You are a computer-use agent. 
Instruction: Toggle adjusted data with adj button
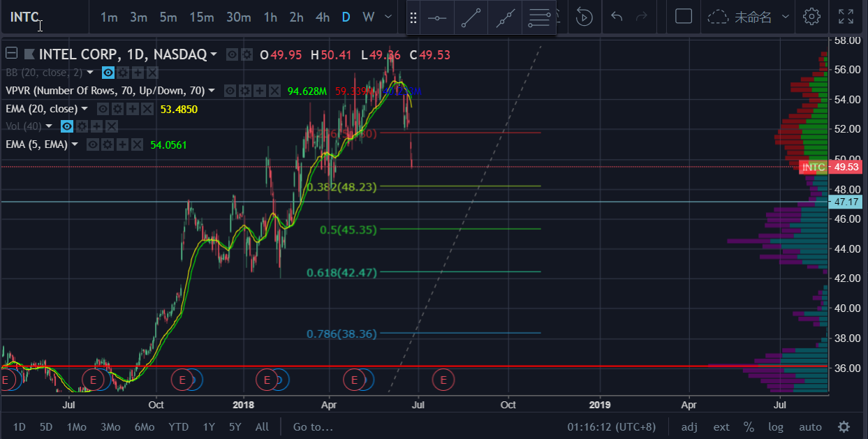pos(689,426)
